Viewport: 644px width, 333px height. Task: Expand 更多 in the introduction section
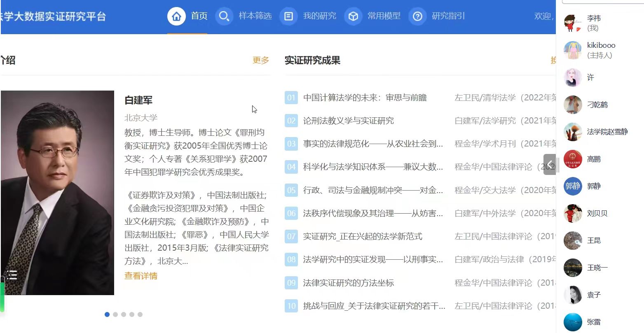260,61
